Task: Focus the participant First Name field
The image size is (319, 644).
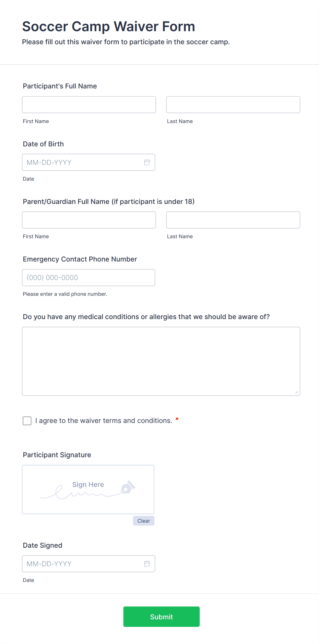Action: [x=89, y=105]
